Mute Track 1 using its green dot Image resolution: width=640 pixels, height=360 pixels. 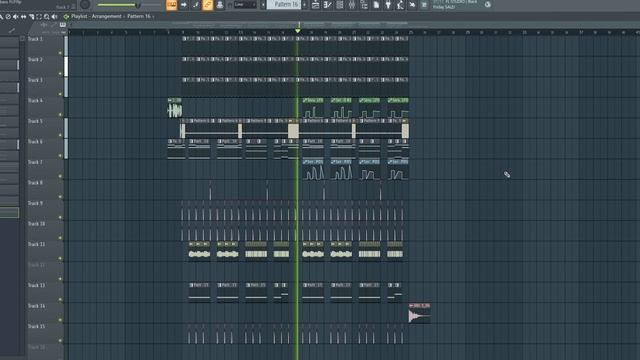(x=60, y=53)
